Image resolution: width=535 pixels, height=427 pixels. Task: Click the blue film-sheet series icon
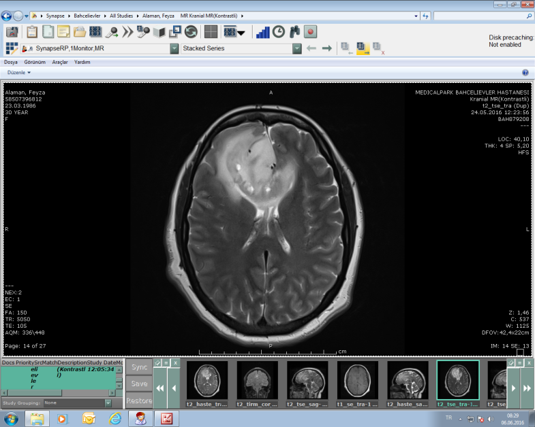coord(95,32)
